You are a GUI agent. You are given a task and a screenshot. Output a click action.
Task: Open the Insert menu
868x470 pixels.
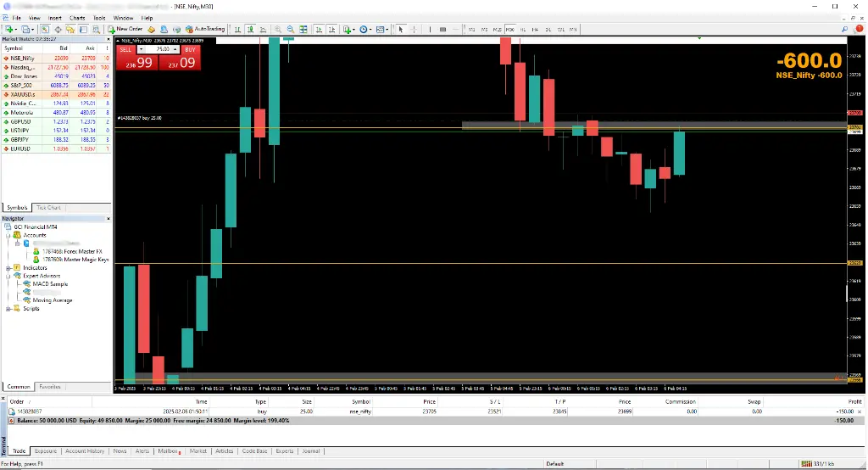[x=55, y=18]
